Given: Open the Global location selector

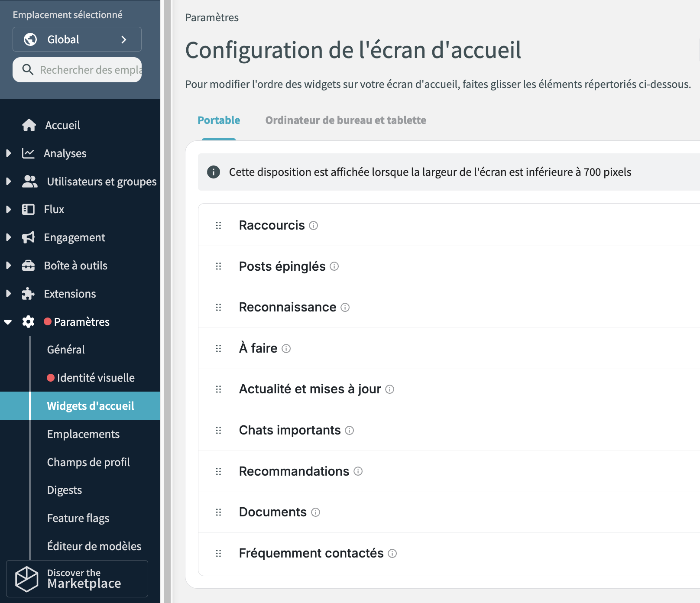Looking at the screenshot, I should pos(77,39).
